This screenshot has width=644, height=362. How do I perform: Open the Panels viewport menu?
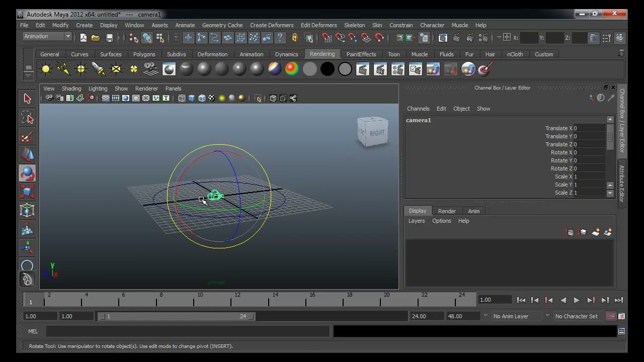coord(173,88)
